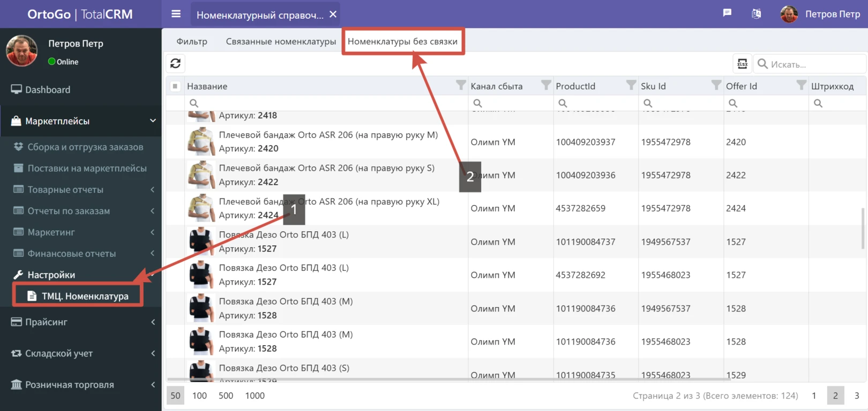Open ТМЦ. Номенклатура in sidebar

[x=85, y=296]
